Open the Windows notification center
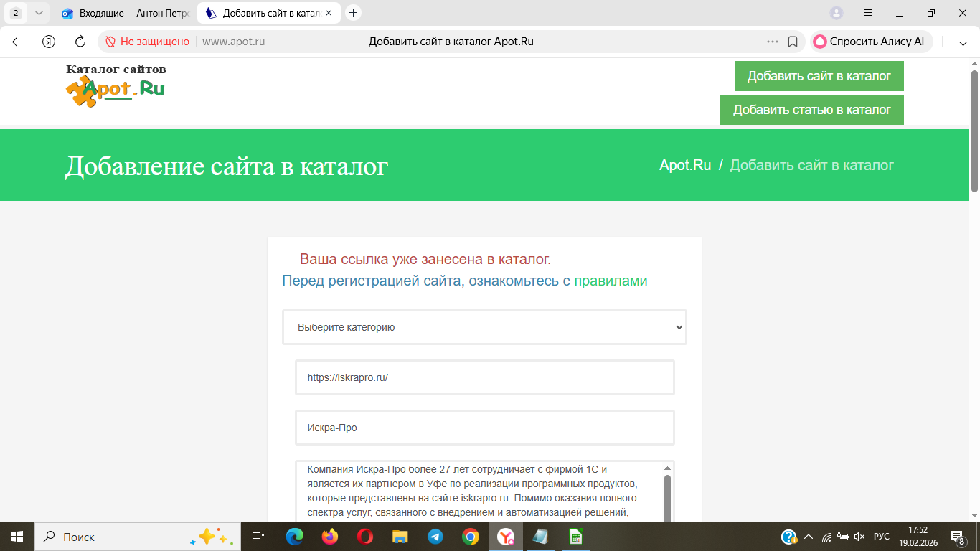The height and width of the screenshot is (551, 980). click(x=958, y=537)
